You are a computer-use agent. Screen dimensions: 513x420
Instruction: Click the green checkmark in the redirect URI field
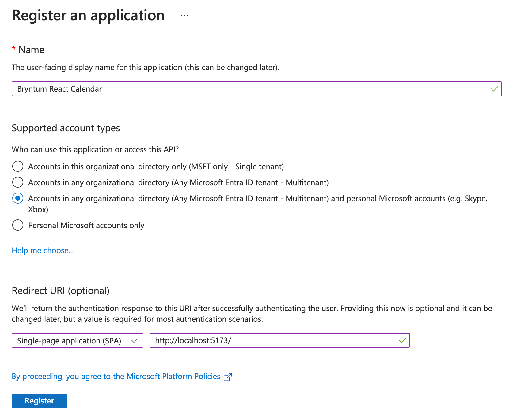(402, 341)
